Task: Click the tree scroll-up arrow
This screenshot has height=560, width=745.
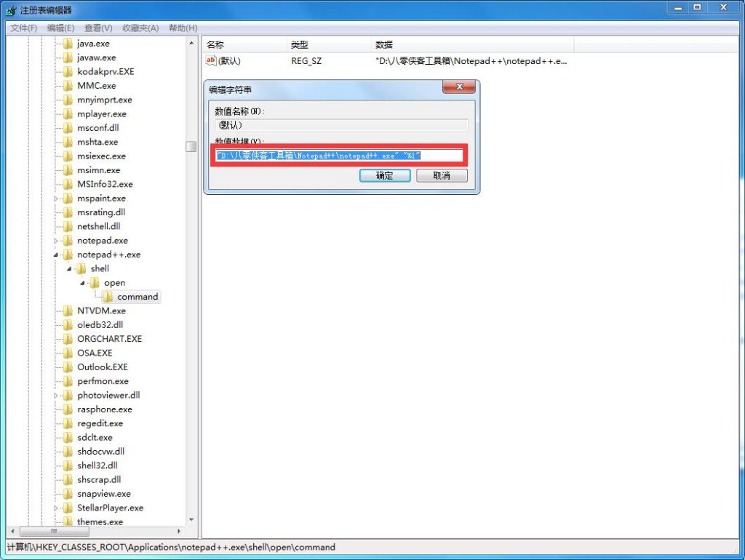Action: [191, 43]
